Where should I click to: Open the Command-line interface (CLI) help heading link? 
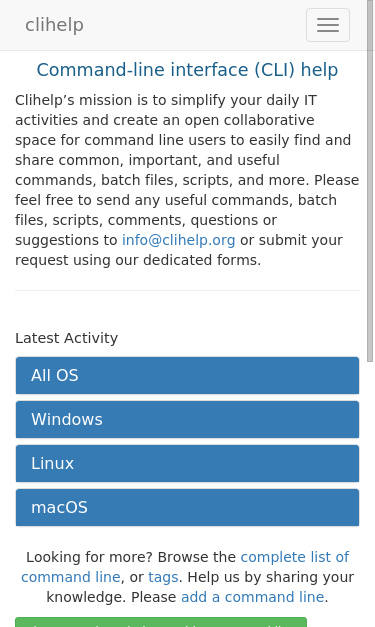[187, 70]
